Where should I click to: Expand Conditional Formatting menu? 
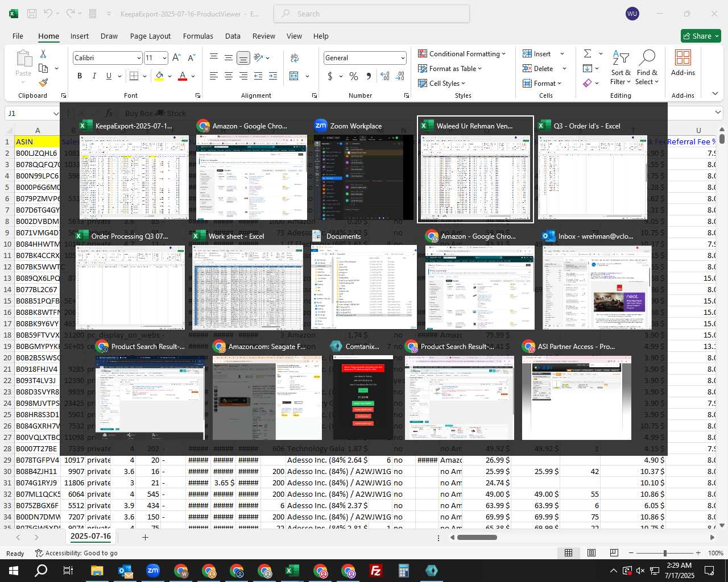click(x=461, y=53)
